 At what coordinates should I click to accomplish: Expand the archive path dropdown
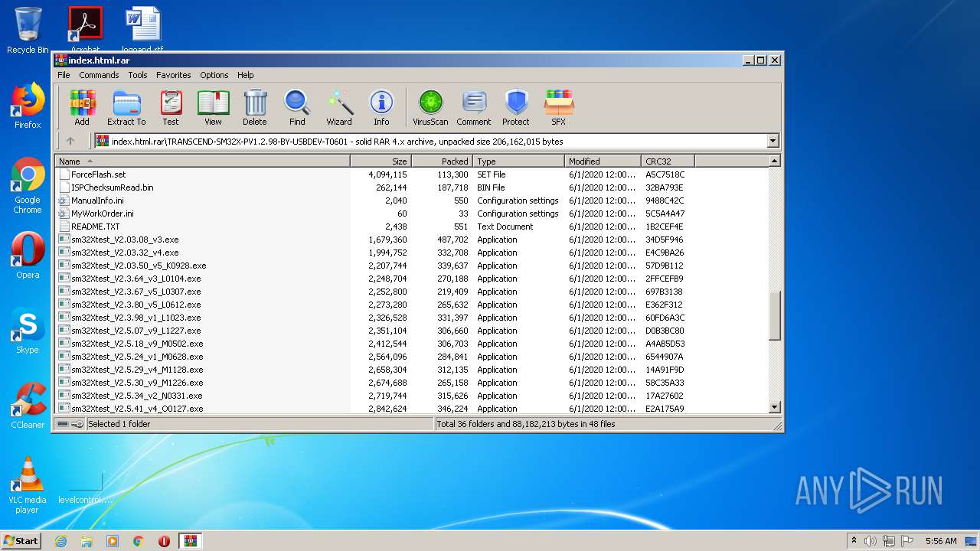pyautogui.click(x=773, y=141)
